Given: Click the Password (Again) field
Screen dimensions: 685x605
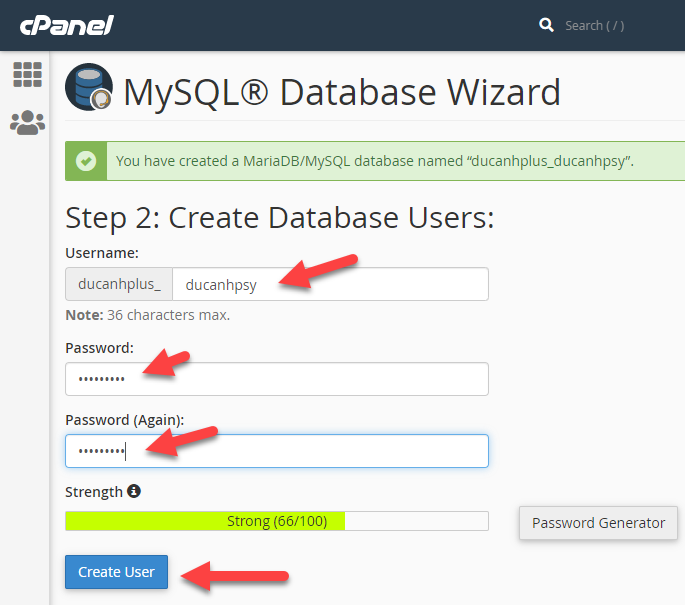Looking at the screenshot, I should click(277, 451).
